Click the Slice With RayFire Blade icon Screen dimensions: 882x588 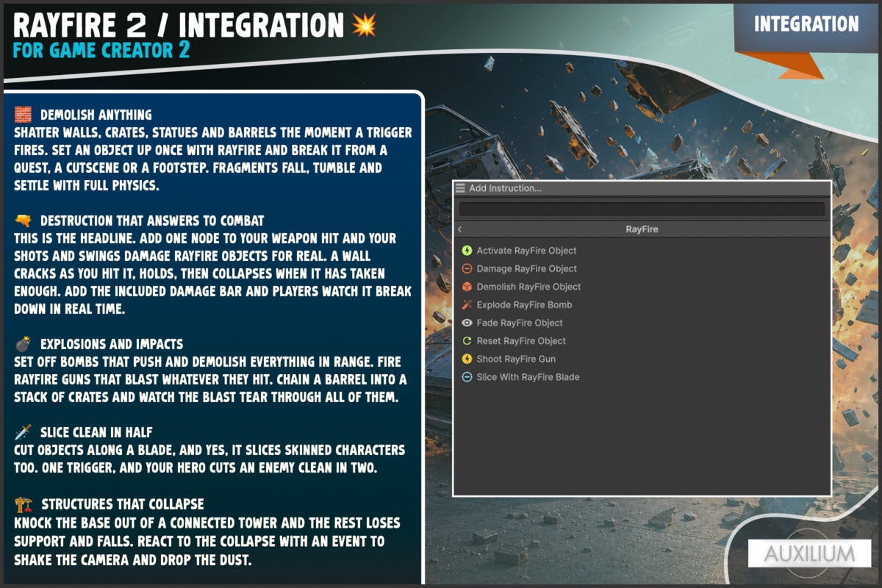pos(467,377)
